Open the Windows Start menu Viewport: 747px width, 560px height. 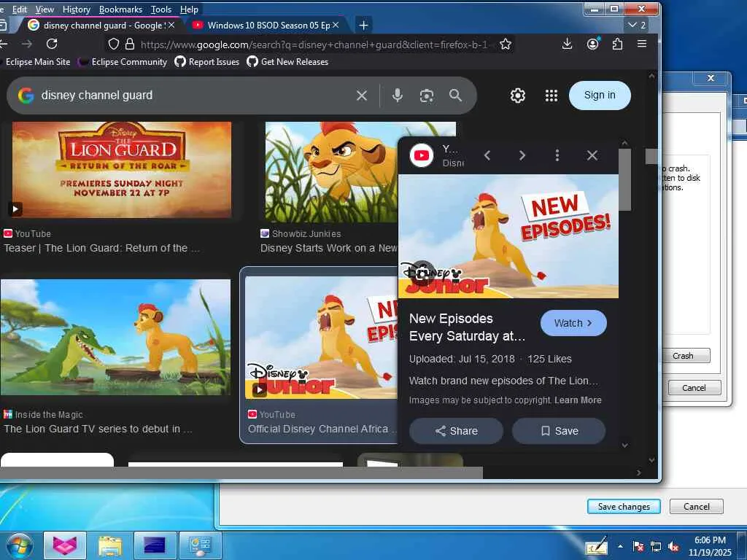[20, 545]
